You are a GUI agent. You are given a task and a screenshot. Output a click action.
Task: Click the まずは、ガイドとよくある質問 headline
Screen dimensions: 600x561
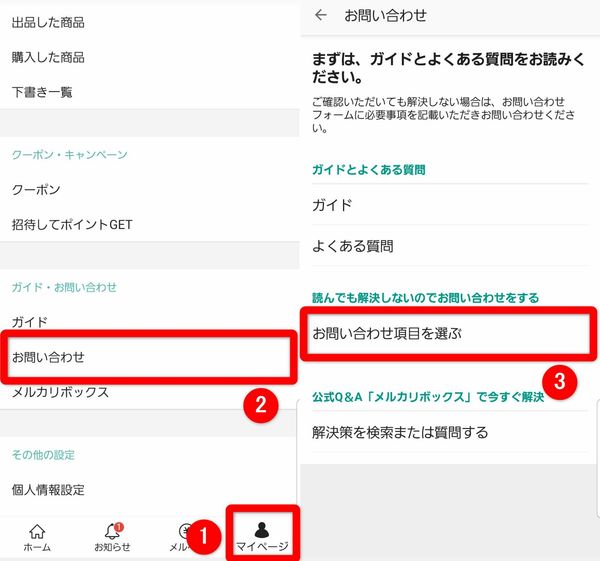(448, 68)
